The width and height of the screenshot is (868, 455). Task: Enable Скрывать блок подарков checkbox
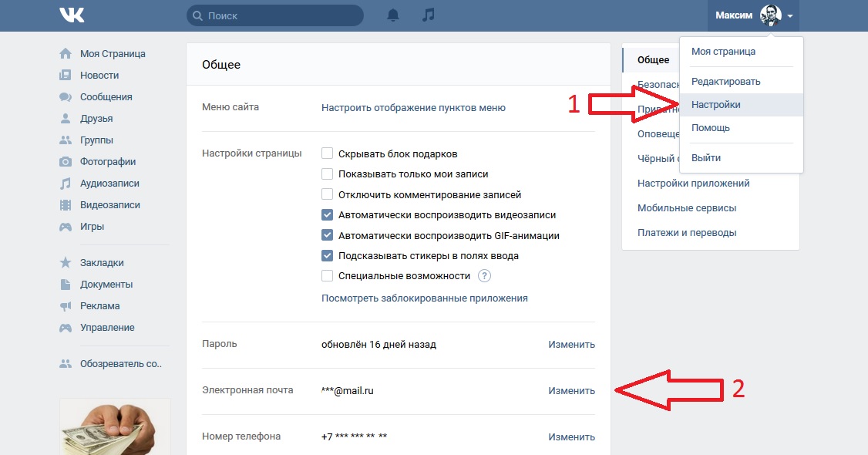click(x=328, y=153)
